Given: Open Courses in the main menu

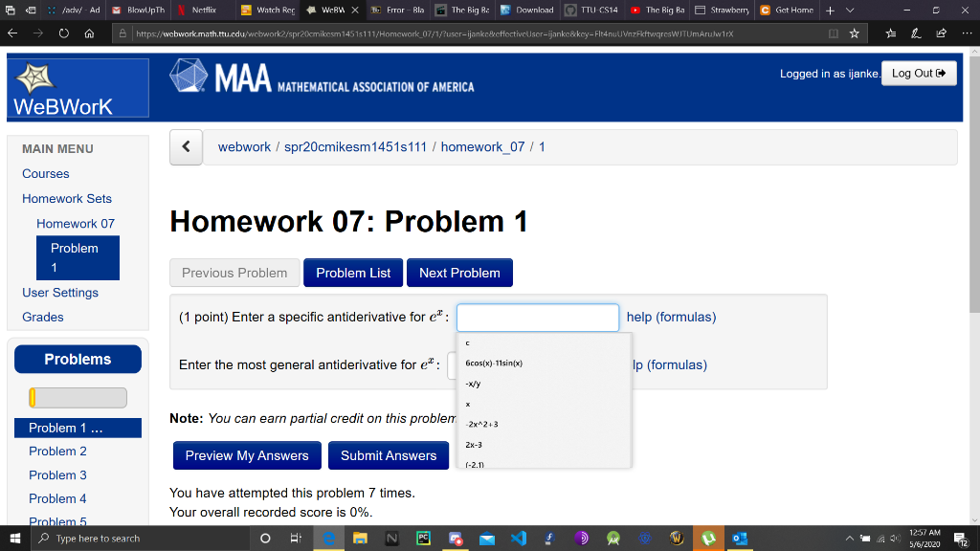Looking at the screenshot, I should coord(46,174).
